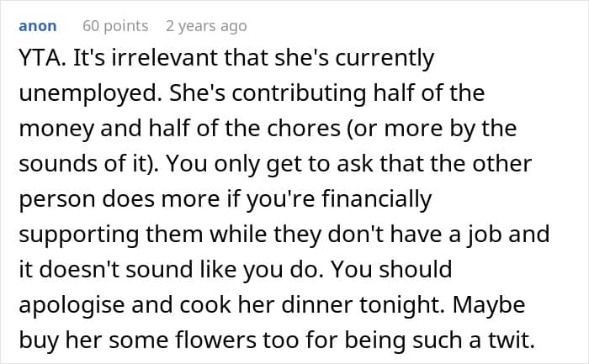
Task: Click the word contributing in the comment
Action: click(299, 94)
